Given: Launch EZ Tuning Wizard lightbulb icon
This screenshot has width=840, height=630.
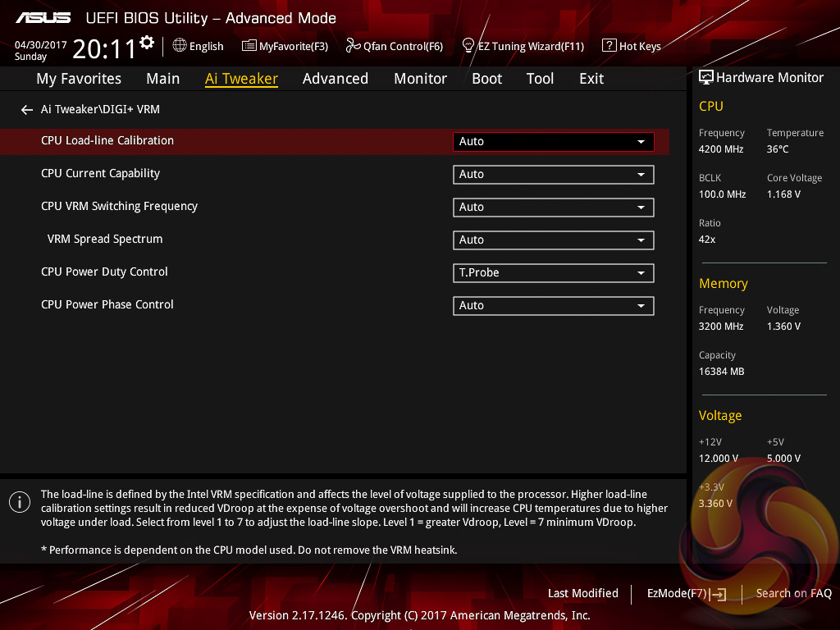Looking at the screenshot, I should [468, 46].
